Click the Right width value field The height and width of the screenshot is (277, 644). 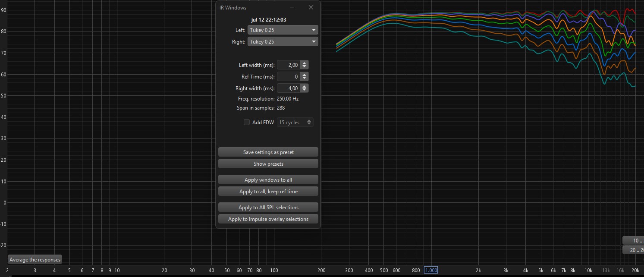289,88
